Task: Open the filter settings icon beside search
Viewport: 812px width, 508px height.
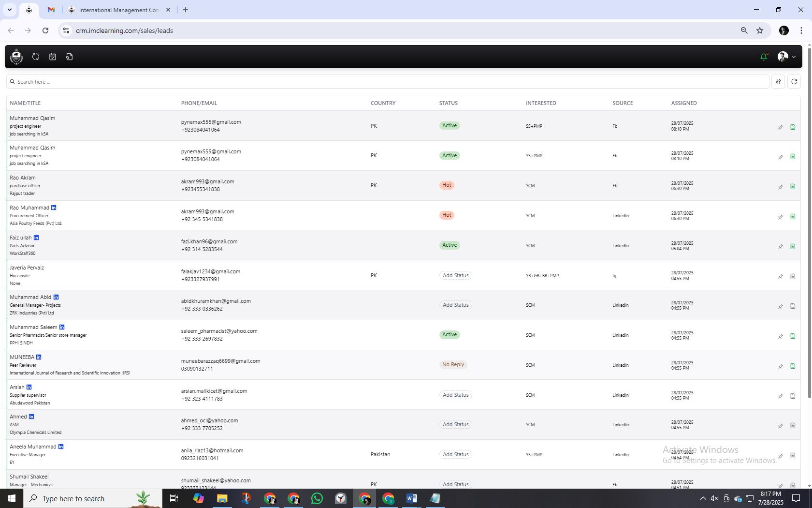Action: [778, 82]
